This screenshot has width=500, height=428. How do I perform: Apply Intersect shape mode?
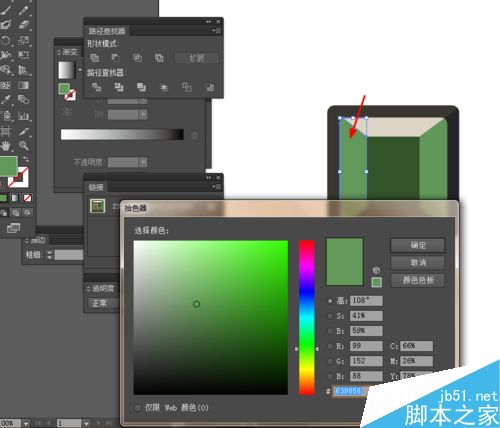click(x=137, y=58)
